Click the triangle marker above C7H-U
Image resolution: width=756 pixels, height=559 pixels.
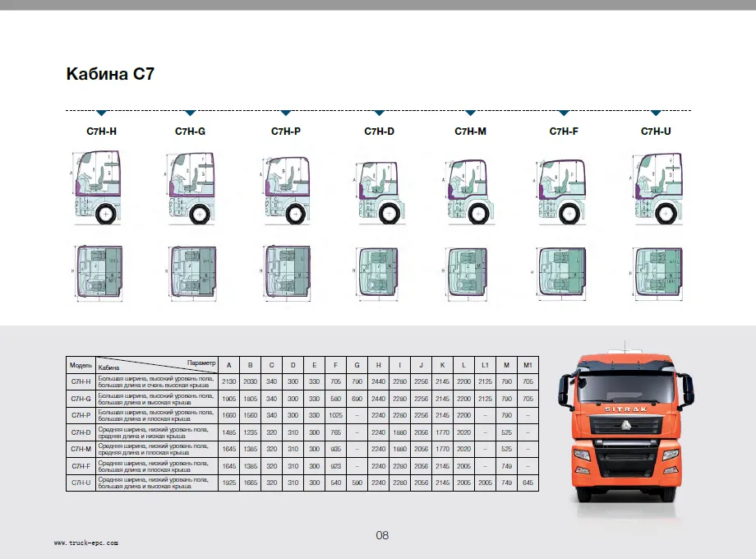point(656,113)
